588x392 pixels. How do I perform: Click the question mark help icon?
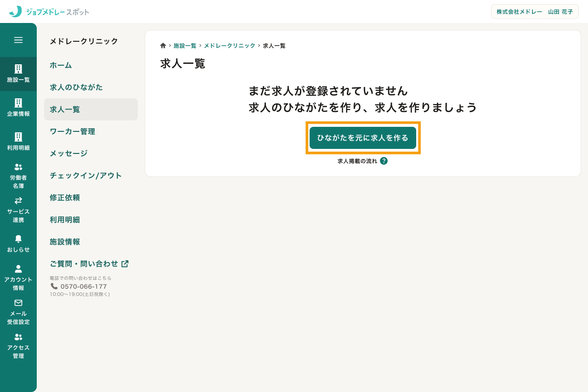coord(384,161)
